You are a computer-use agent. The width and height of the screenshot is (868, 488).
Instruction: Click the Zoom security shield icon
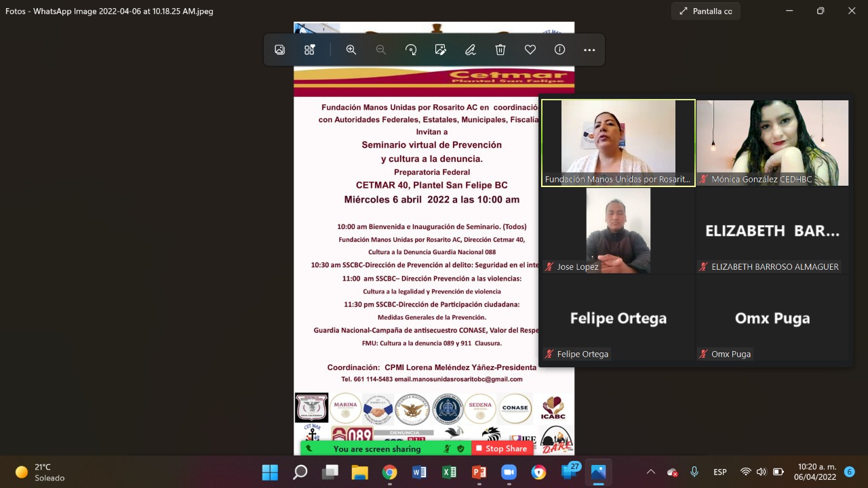pos(461,449)
